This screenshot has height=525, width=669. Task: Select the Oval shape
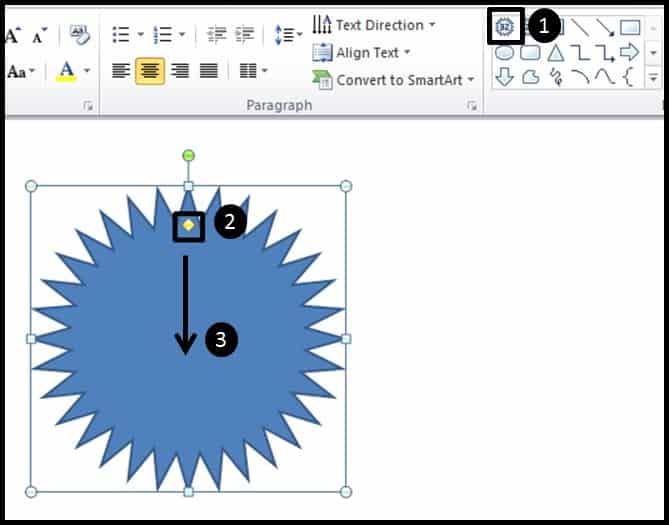pos(505,53)
